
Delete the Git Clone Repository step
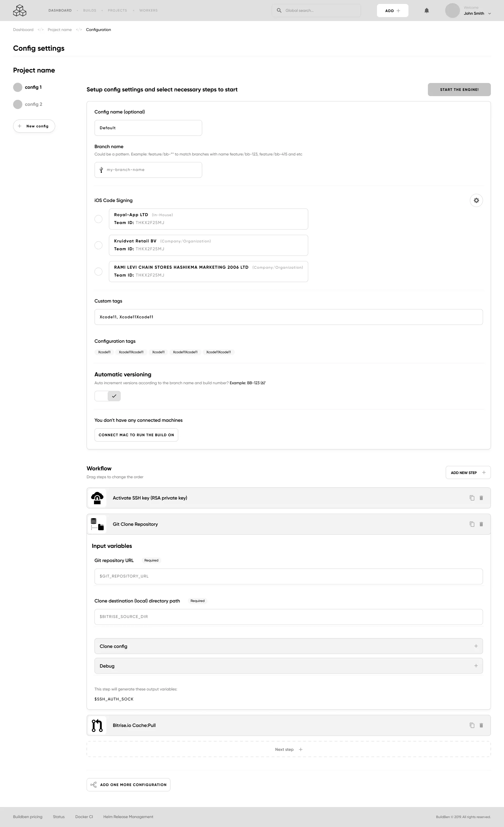click(481, 524)
